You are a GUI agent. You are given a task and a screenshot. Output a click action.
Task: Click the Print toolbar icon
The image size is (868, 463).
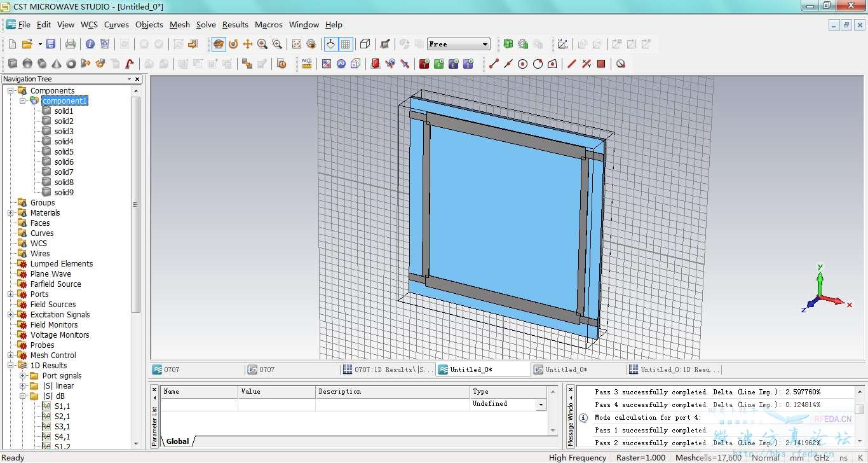point(71,44)
